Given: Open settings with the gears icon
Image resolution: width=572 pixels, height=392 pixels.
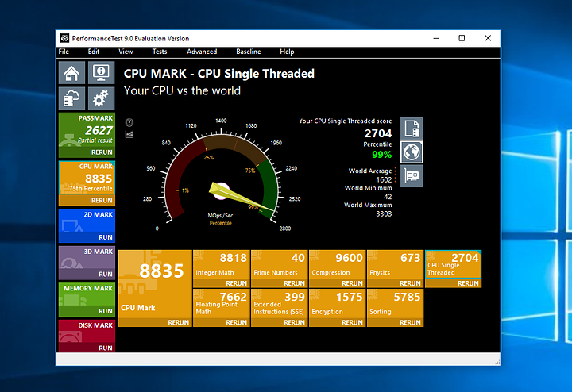Looking at the screenshot, I should 101,98.
